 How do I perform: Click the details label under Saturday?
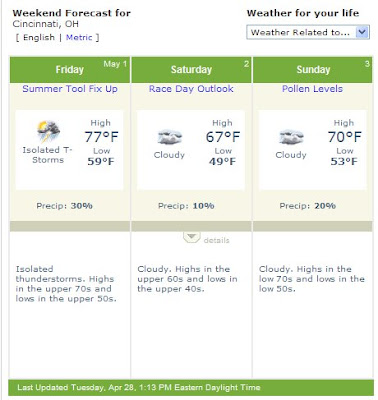click(216, 240)
